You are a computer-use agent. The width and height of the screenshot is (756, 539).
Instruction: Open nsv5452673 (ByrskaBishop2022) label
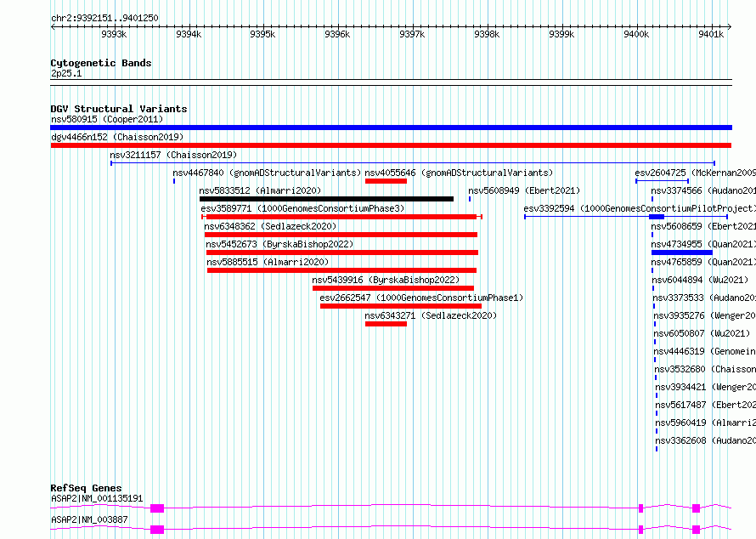tap(279, 244)
